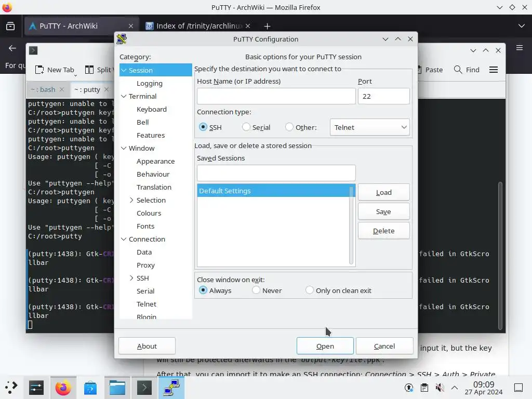Image resolution: width=532 pixels, height=399 pixels.
Task: Select Keyboard in category tree
Action: coord(152,109)
